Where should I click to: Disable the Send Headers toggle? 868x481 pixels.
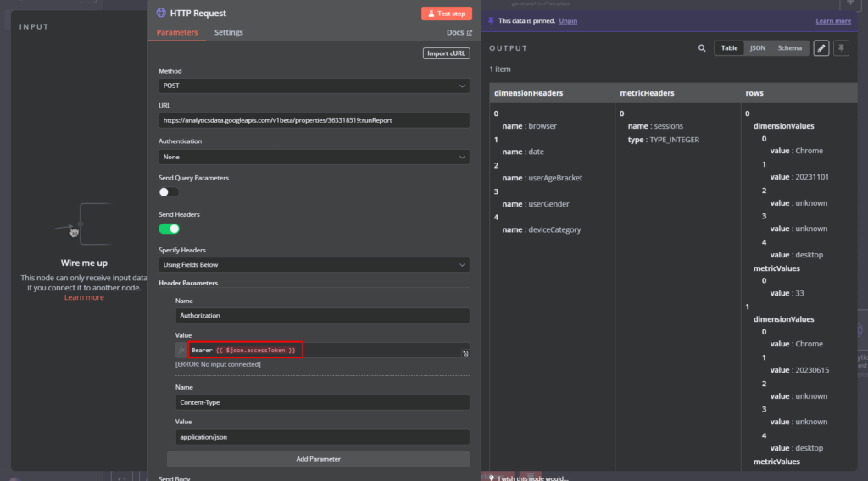[169, 229]
